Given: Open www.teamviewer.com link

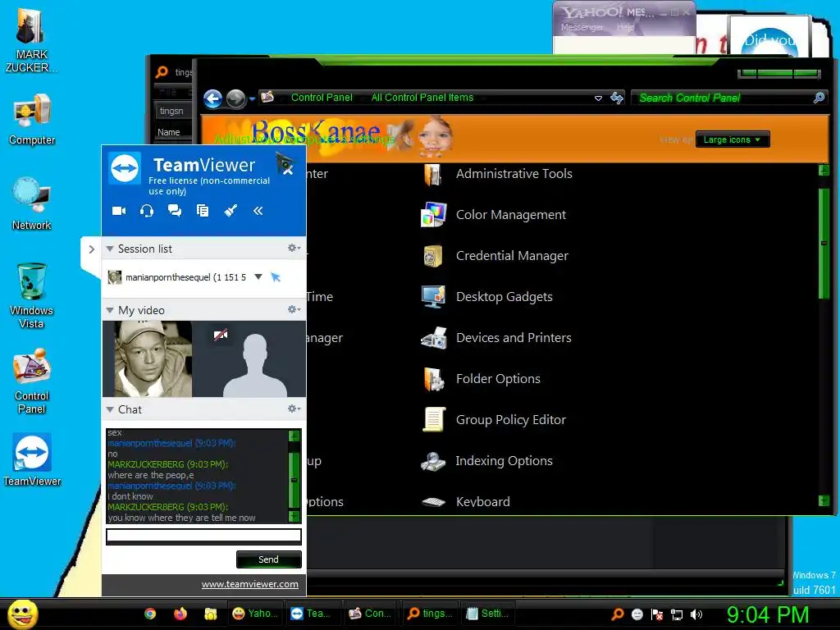Looking at the screenshot, I should (x=249, y=584).
